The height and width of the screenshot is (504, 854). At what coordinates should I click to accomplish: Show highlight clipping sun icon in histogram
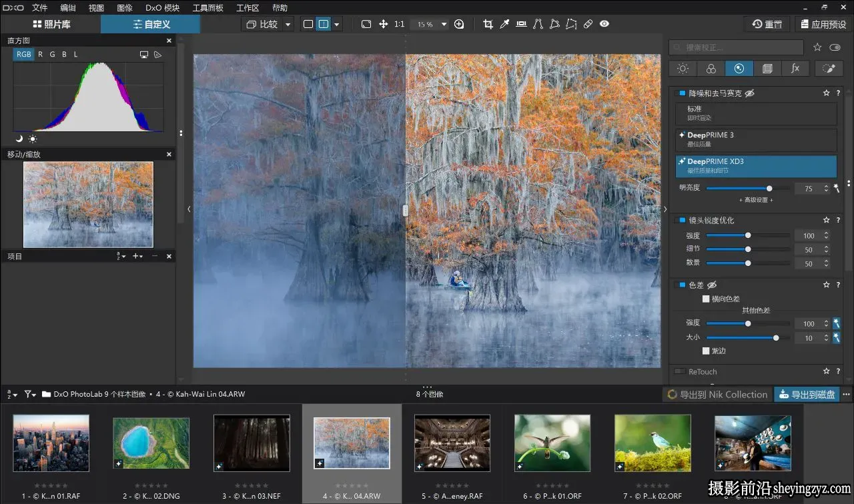coord(33,139)
